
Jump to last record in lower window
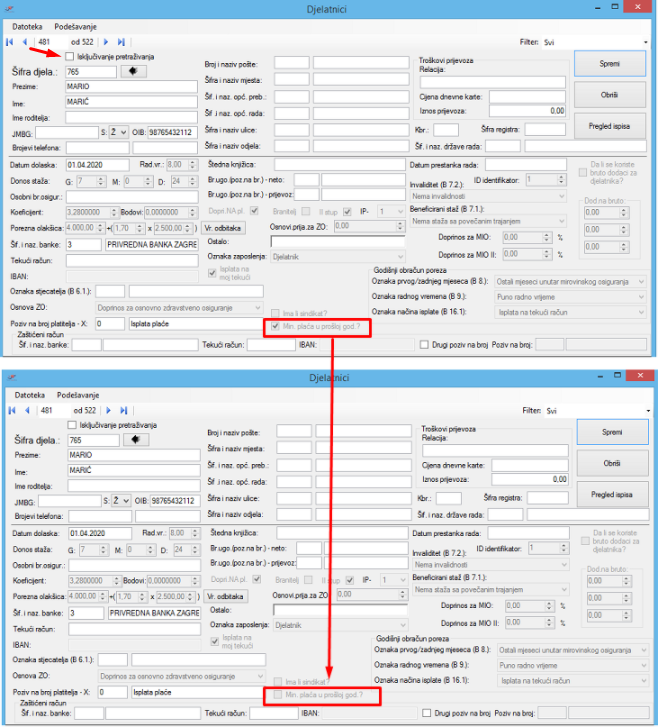pos(121,410)
